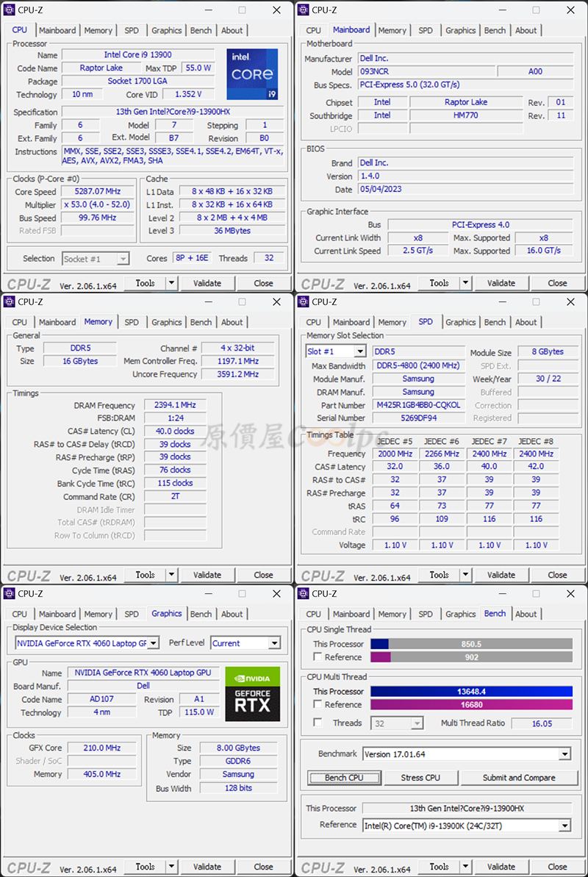The image size is (588, 877).
Task: Click the NVIDIA GeForce RTX logo
Action: pyautogui.click(x=252, y=693)
